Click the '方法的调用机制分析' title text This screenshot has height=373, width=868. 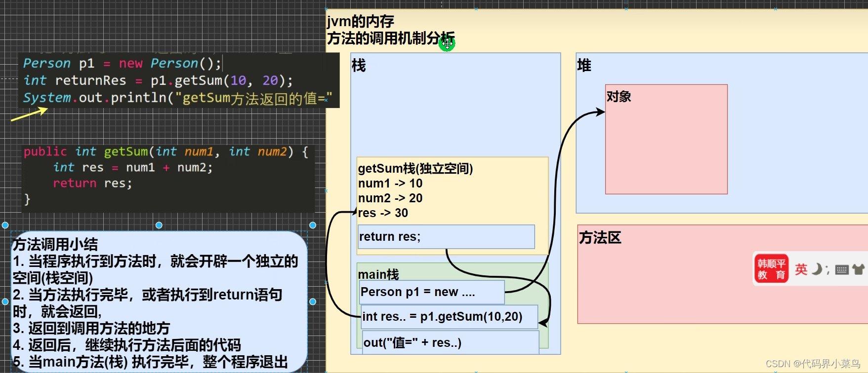pyautogui.click(x=391, y=38)
